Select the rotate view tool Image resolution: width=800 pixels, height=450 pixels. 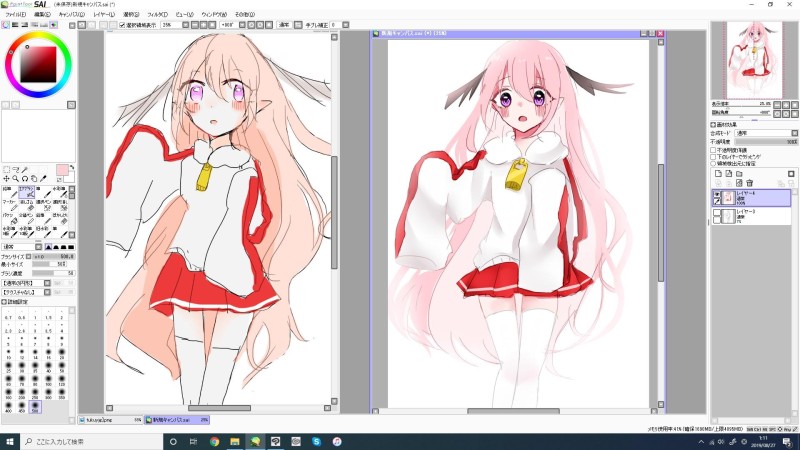(x=24, y=179)
